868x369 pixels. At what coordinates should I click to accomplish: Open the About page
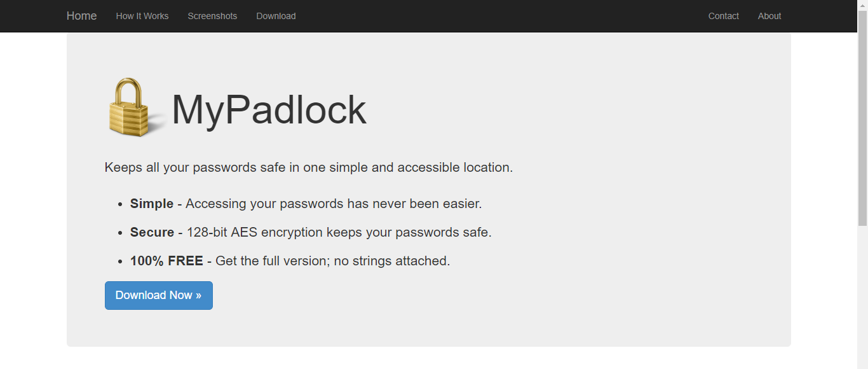click(770, 16)
